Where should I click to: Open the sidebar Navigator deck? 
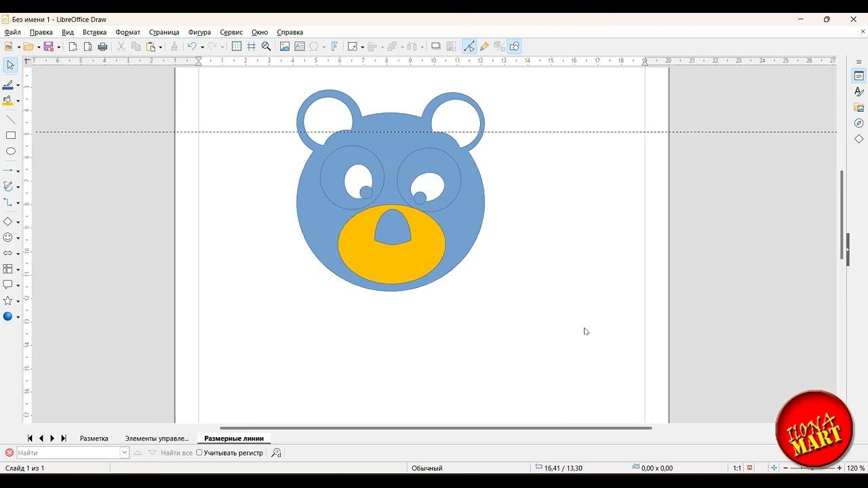coord(859,123)
